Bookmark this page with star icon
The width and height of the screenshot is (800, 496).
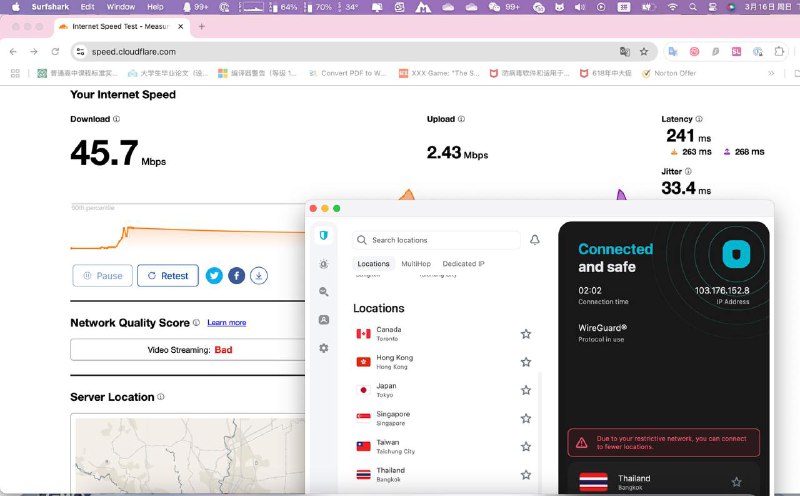pyautogui.click(x=644, y=52)
